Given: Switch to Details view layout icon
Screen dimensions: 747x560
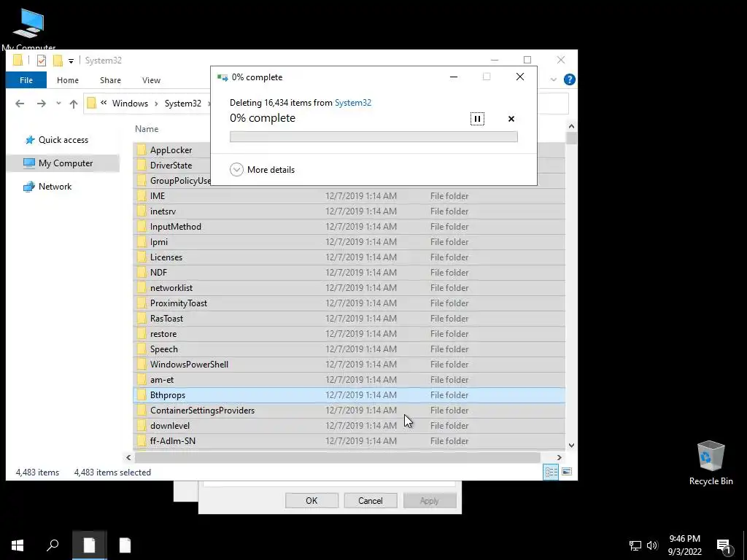Looking at the screenshot, I should (x=551, y=472).
